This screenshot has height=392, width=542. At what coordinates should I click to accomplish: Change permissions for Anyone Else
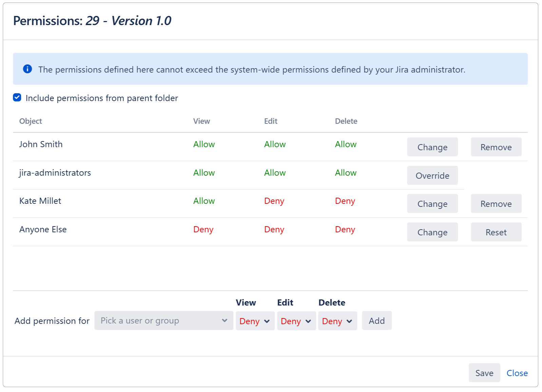click(432, 232)
